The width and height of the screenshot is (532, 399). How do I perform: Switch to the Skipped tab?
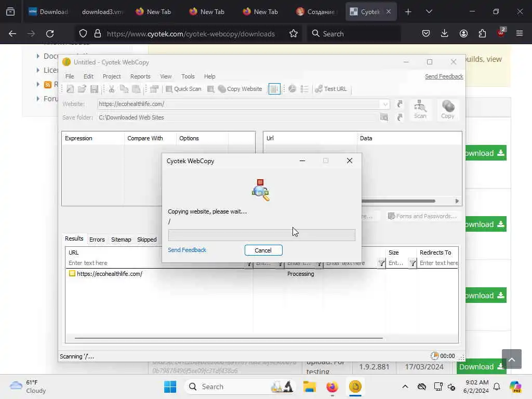pos(147,240)
